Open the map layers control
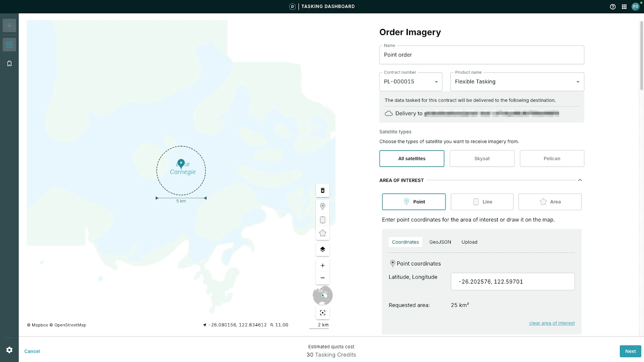644x362 pixels. pyautogui.click(x=322, y=249)
